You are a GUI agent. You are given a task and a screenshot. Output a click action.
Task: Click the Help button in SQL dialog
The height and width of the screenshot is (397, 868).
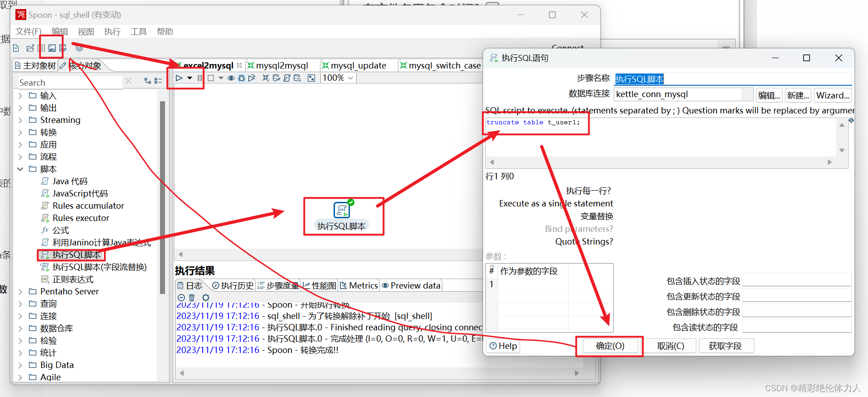[503, 346]
